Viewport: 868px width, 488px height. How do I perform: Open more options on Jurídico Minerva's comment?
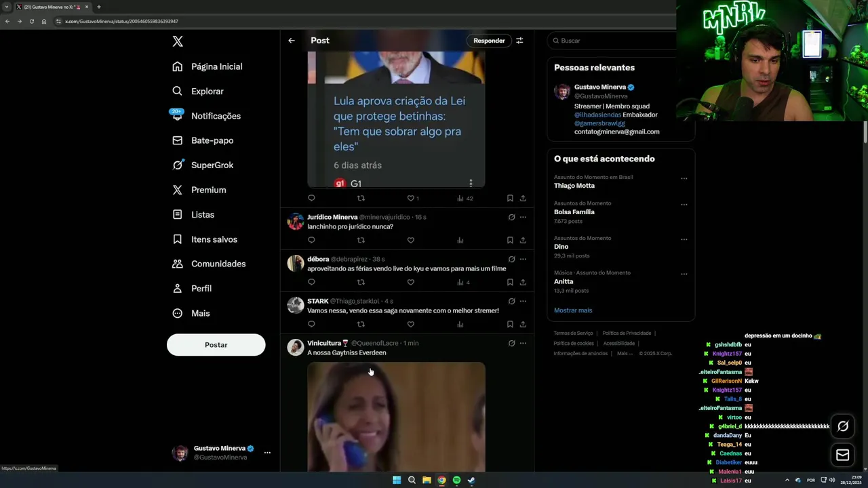[523, 218]
